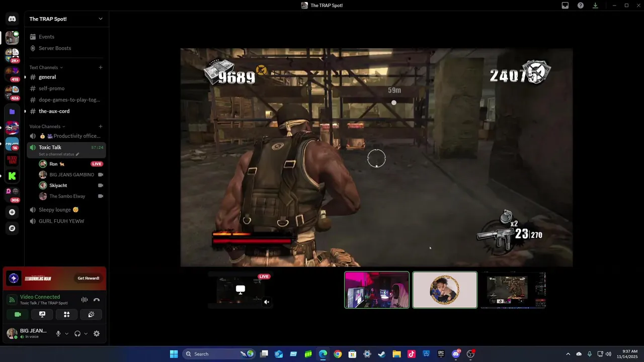Screen dimensions: 644x362
Task: Open the BIG JEAN... user profile panel
Action: (28, 333)
